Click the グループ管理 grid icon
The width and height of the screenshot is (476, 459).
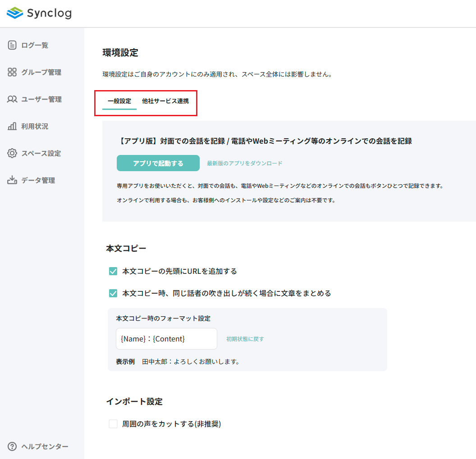pyautogui.click(x=12, y=72)
